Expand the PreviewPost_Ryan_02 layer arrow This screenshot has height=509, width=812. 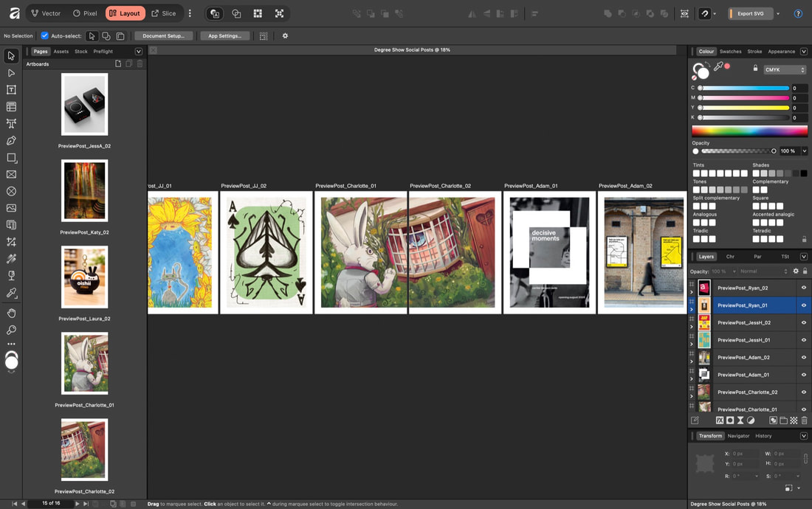(692, 292)
